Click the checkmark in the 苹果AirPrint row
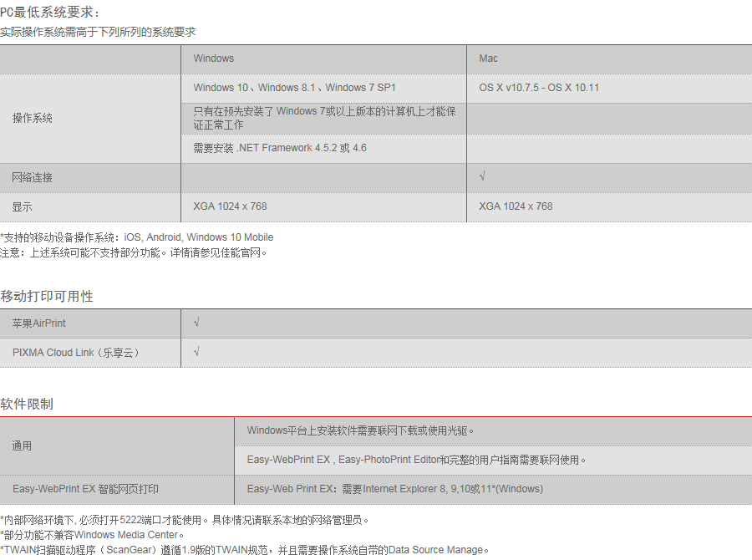 point(196,323)
